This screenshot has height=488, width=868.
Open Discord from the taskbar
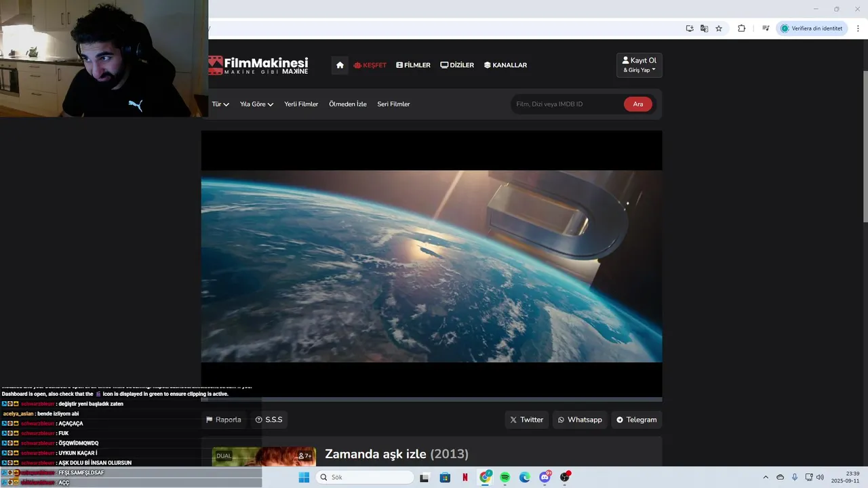[x=545, y=477]
